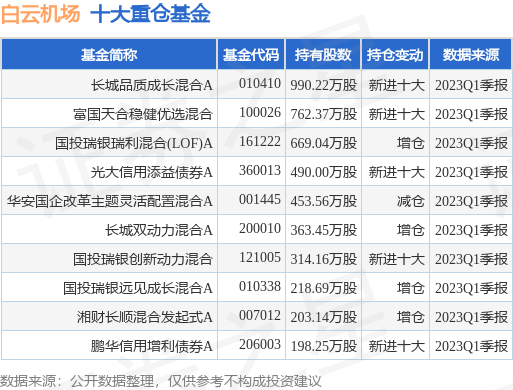The height and width of the screenshot is (390, 513).
Task: Click the 990.22万股 holdings cell
Action: pos(323,85)
